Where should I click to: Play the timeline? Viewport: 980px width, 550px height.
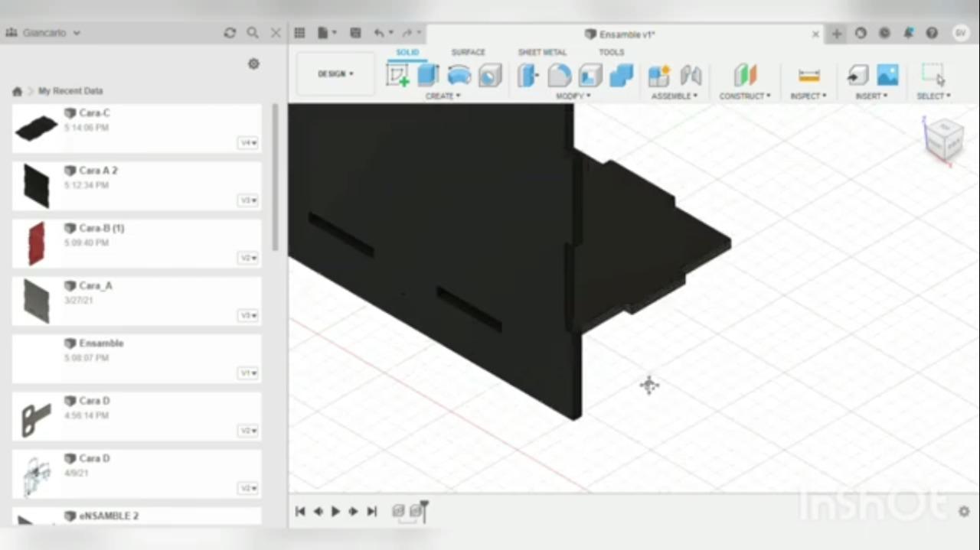335,511
